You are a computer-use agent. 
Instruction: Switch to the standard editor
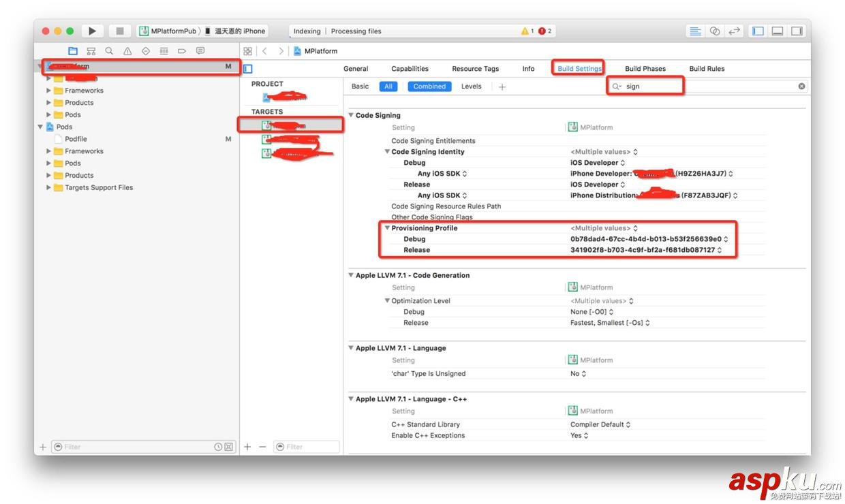pos(695,31)
